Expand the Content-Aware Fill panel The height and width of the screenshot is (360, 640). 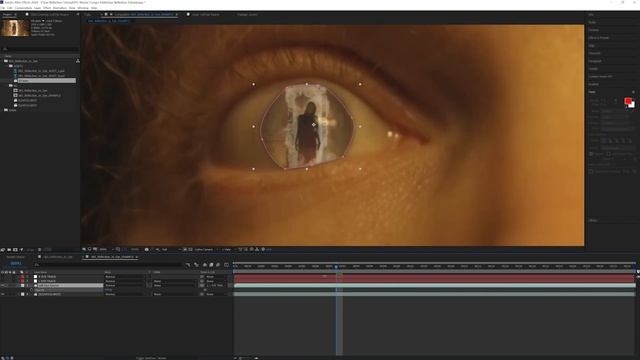[x=600, y=77]
